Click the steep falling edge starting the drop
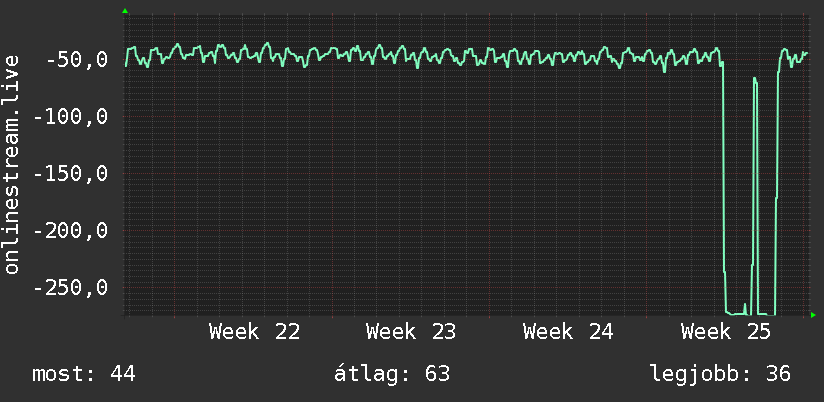The image size is (824, 402). point(724,184)
